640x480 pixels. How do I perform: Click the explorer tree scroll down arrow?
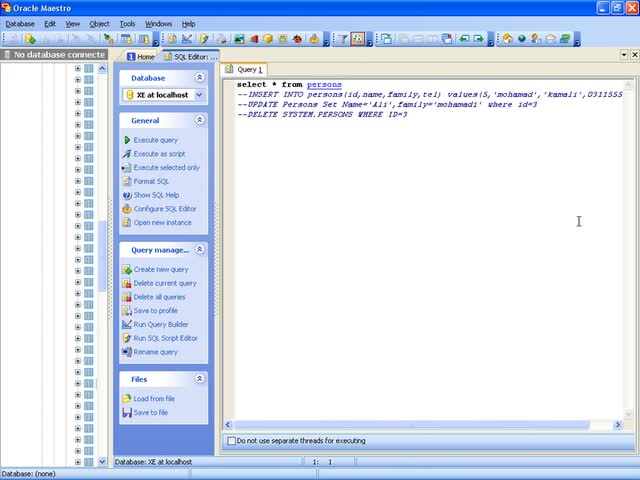(102, 462)
